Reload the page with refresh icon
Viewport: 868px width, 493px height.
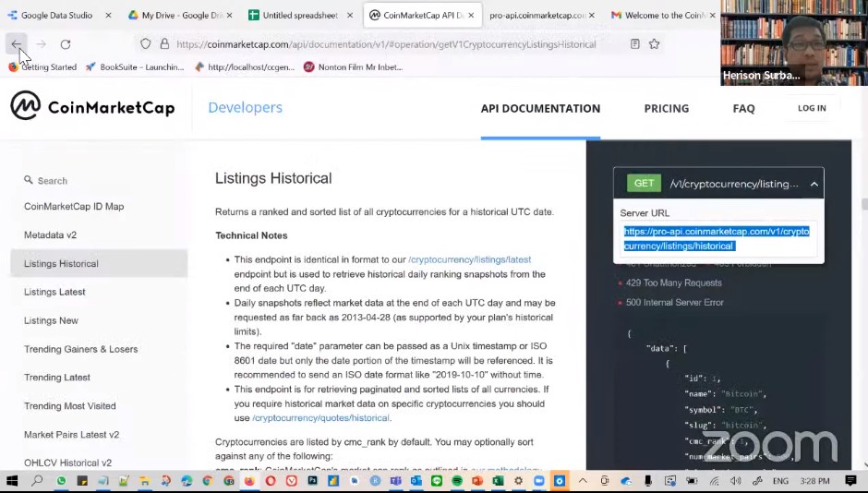(66, 43)
